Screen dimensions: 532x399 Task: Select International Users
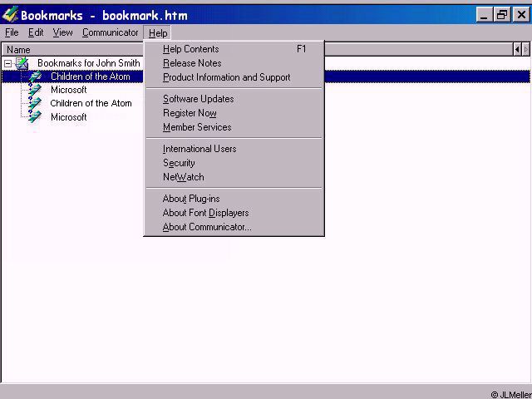coord(234,149)
